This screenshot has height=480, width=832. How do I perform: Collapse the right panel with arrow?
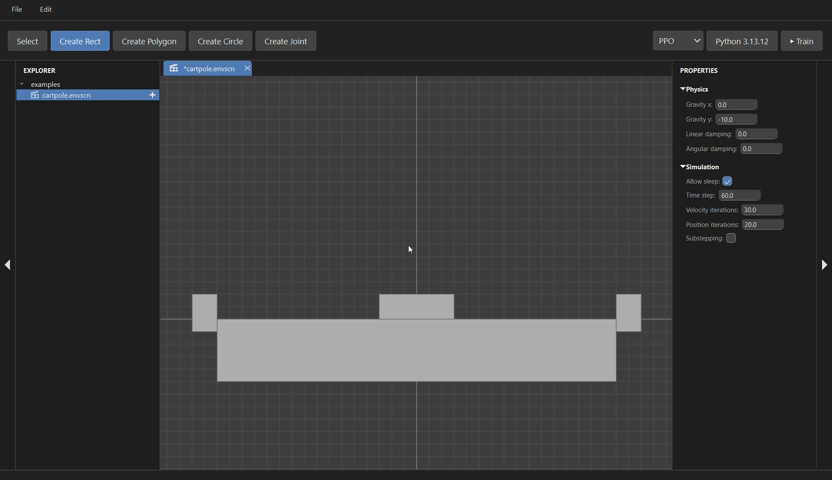click(x=824, y=265)
